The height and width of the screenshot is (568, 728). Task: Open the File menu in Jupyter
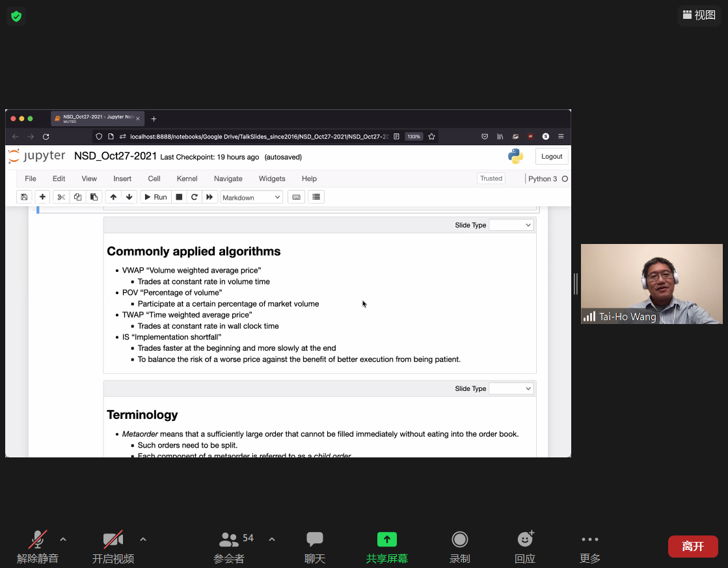pos(31,178)
